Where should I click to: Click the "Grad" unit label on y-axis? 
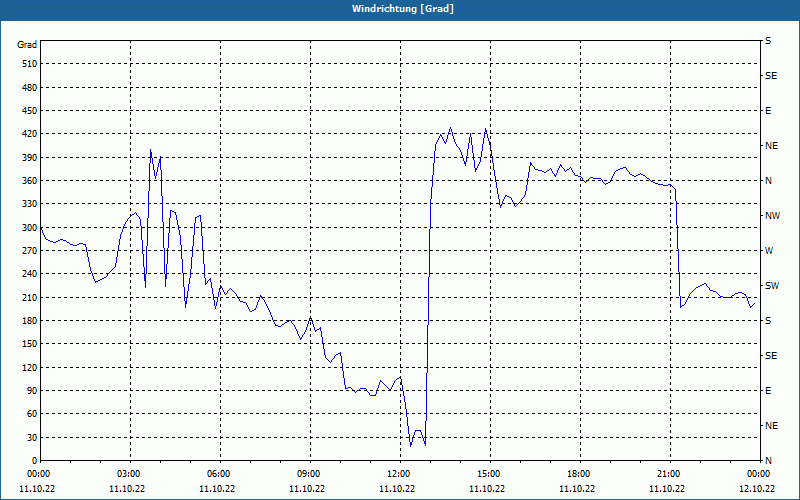coord(27,45)
